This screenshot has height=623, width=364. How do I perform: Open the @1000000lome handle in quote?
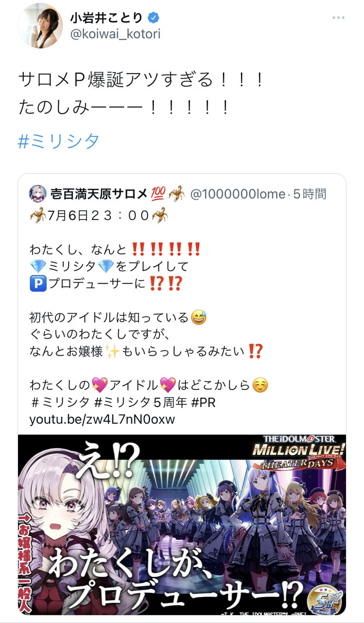coord(237,194)
